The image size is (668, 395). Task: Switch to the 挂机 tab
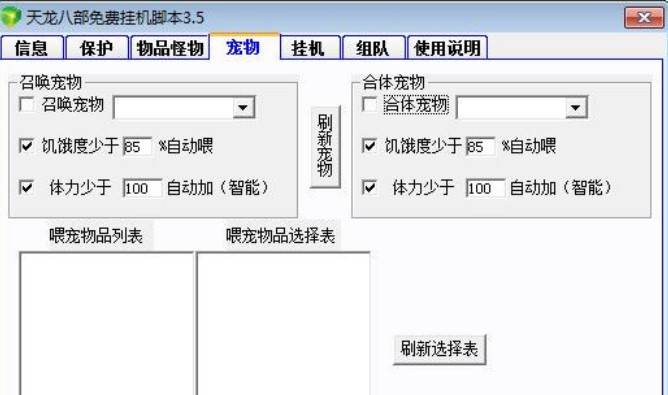coord(309,48)
